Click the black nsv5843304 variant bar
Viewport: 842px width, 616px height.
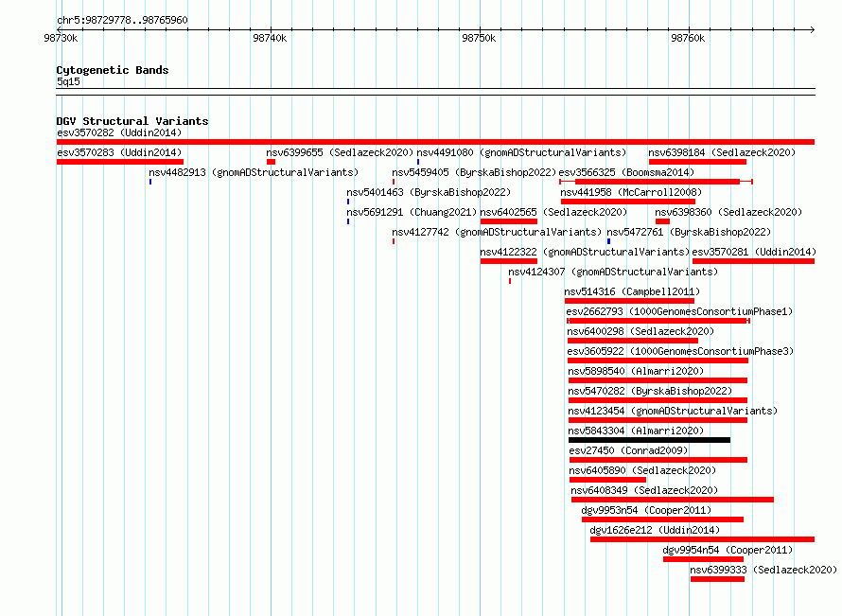tap(649, 440)
